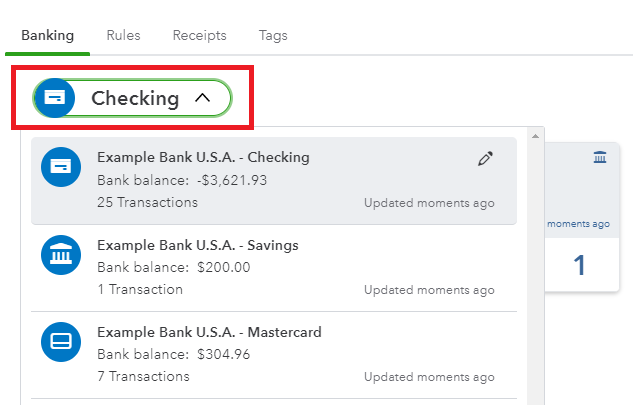Click the bank building icon beside Savings account
633x405 pixels.
tap(61, 255)
